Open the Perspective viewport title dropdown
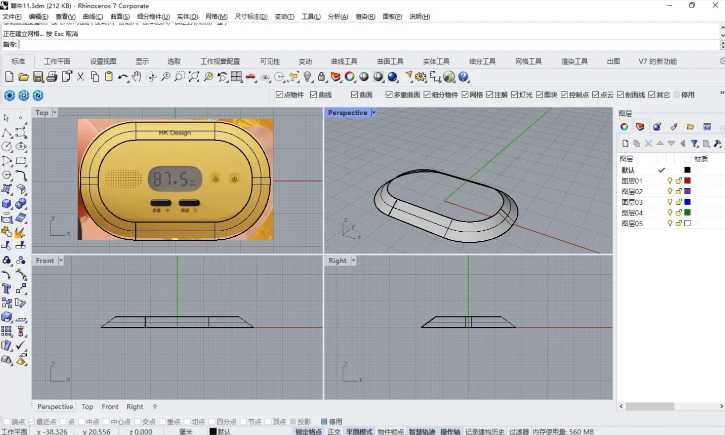 pos(373,113)
